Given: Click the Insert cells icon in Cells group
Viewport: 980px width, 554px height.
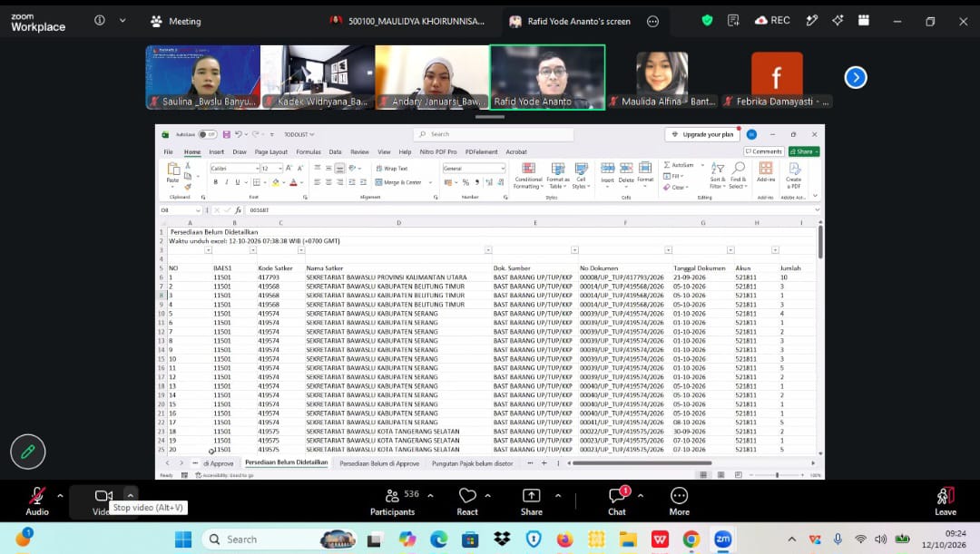Looking at the screenshot, I should tap(607, 168).
